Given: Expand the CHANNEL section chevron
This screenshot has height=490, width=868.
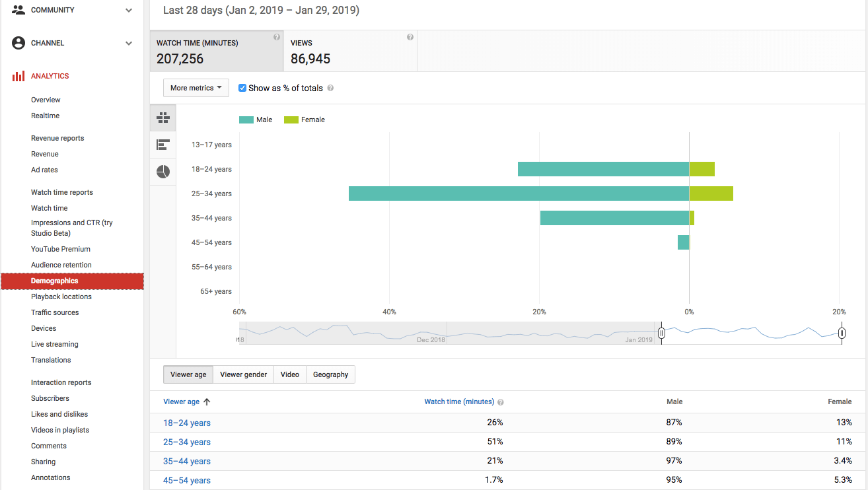Looking at the screenshot, I should coord(128,42).
